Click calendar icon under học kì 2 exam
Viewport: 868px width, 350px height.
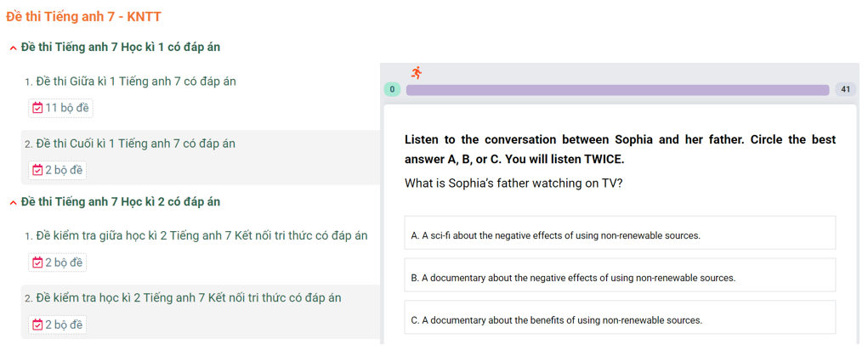[x=37, y=325]
